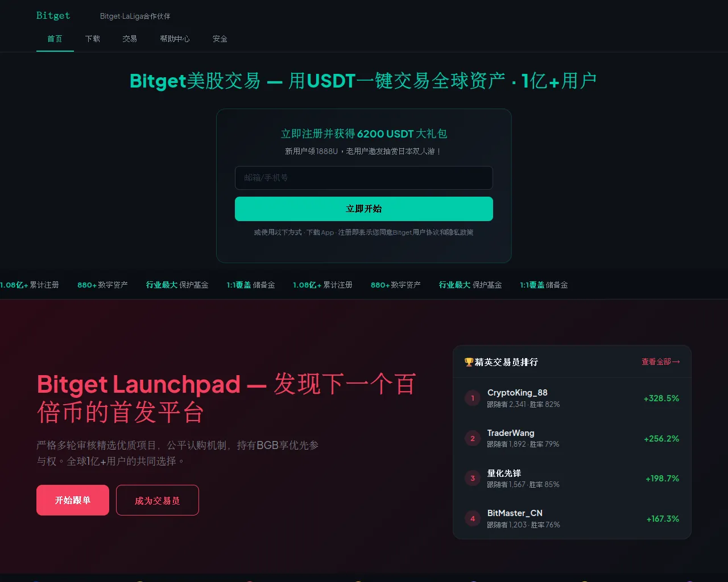Go to the 交易 tab
This screenshot has height=582, width=728.
click(130, 39)
